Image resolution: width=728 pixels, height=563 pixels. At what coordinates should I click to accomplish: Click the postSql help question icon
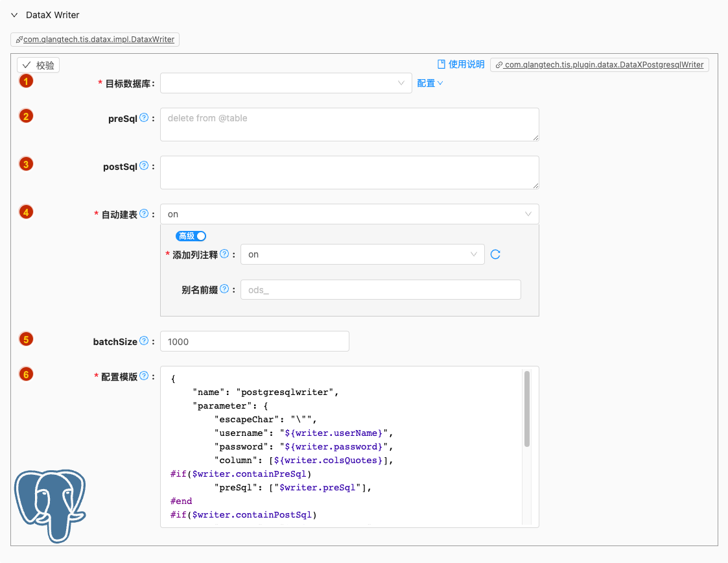click(144, 166)
